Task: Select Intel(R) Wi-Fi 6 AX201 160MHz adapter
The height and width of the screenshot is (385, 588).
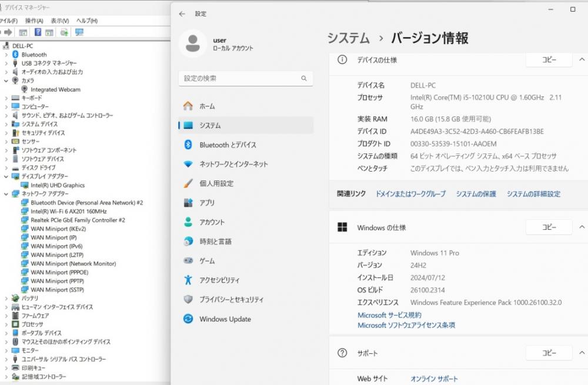Action: [68, 212]
